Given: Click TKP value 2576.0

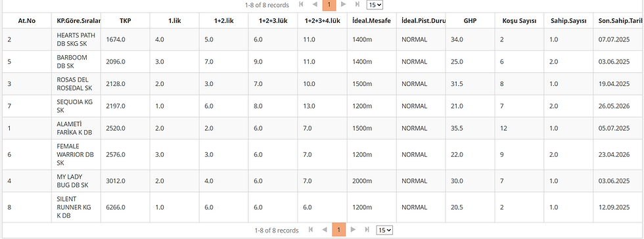Looking at the screenshot, I should pos(116,154).
